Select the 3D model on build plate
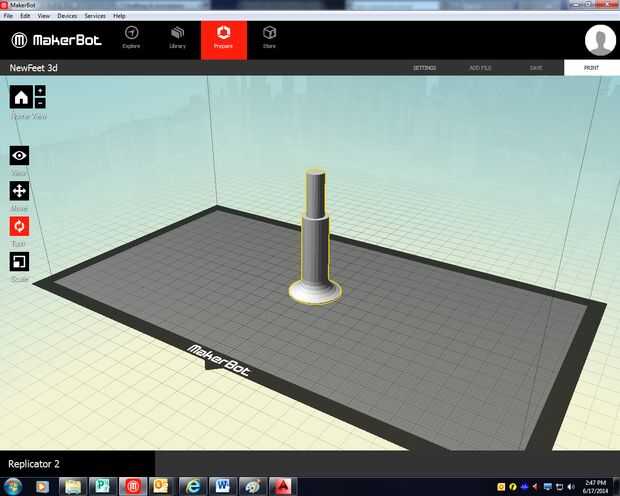Image resolution: width=620 pixels, height=496 pixels. tap(316, 237)
